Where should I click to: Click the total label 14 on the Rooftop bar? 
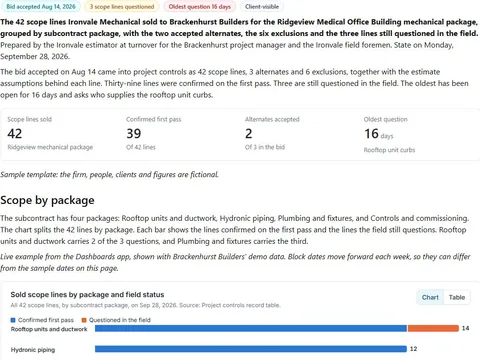(x=465, y=328)
